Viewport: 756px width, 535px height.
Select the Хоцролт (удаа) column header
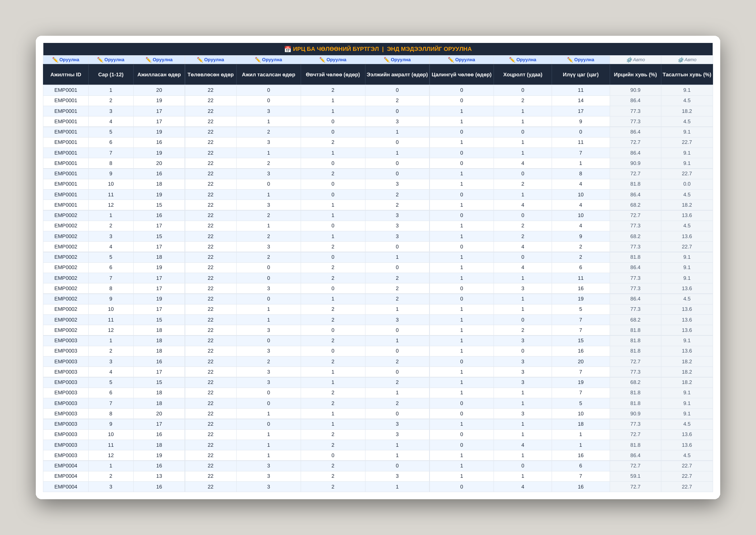coord(523,74)
